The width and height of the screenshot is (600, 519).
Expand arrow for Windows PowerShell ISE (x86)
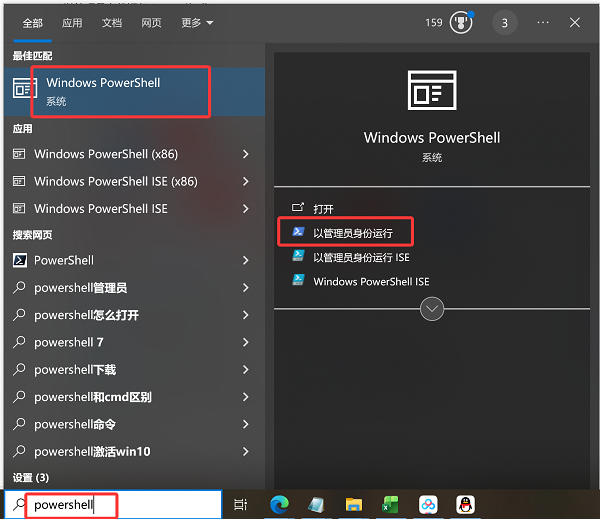coord(246,181)
